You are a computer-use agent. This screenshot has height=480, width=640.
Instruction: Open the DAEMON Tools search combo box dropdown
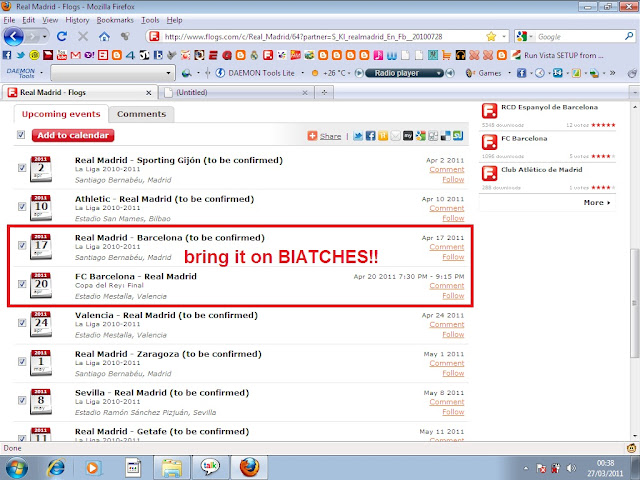[x=168, y=73]
